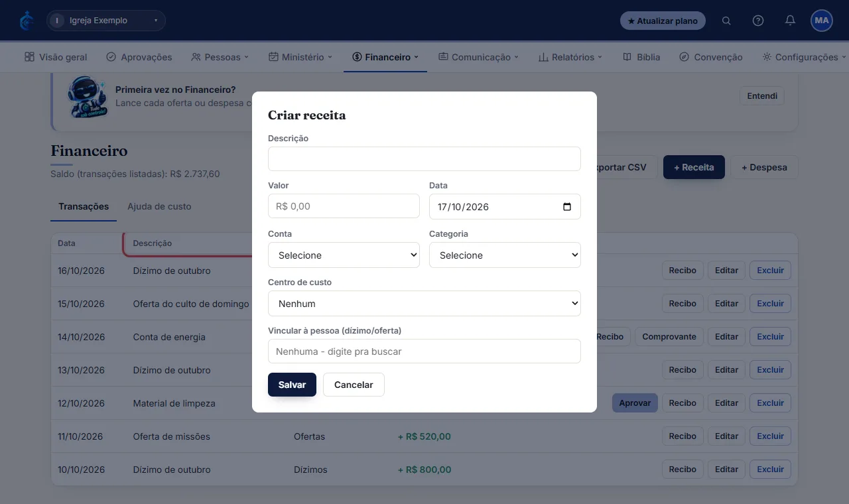This screenshot has width=849, height=504.
Task: Open the Aprovações page
Action: 139,57
